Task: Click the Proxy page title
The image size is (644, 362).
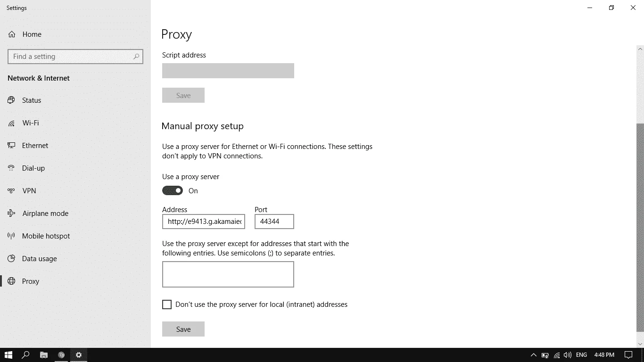Action: click(x=177, y=34)
